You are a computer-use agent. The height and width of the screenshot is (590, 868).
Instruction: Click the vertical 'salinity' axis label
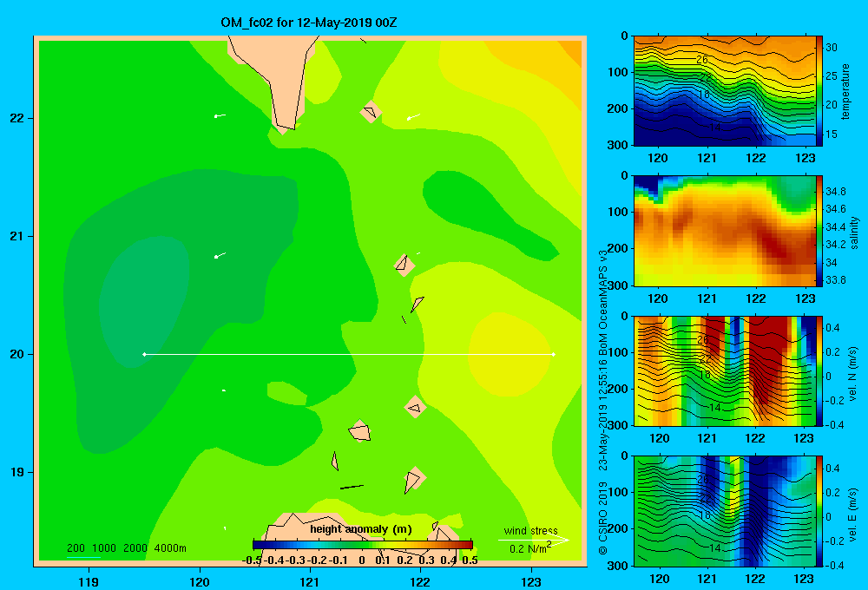[855, 233]
